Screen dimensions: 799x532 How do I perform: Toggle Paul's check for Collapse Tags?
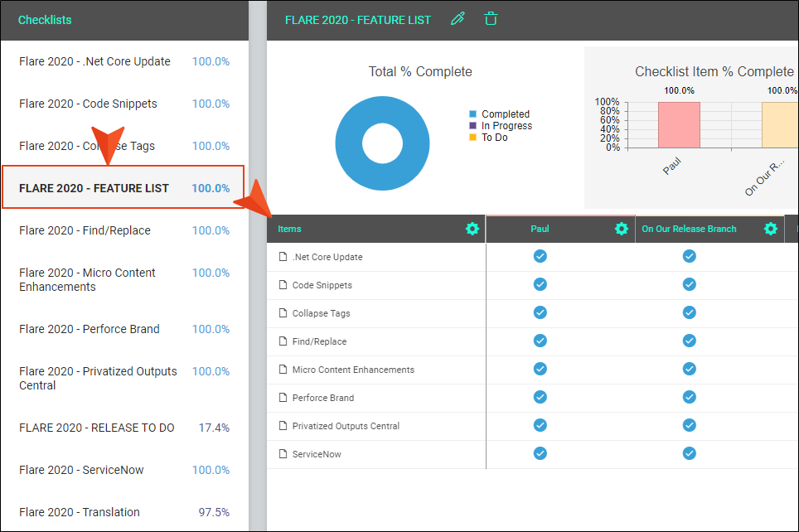point(540,312)
